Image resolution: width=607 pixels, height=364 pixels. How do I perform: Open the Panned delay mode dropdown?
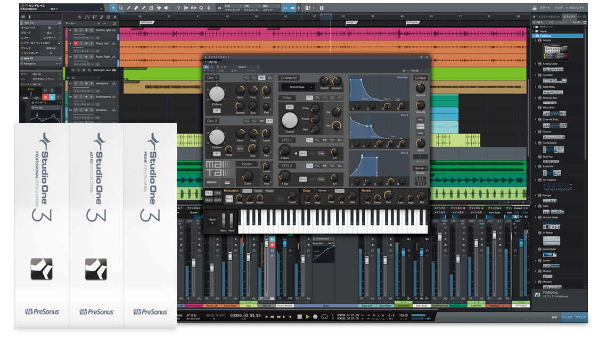coord(323,191)
